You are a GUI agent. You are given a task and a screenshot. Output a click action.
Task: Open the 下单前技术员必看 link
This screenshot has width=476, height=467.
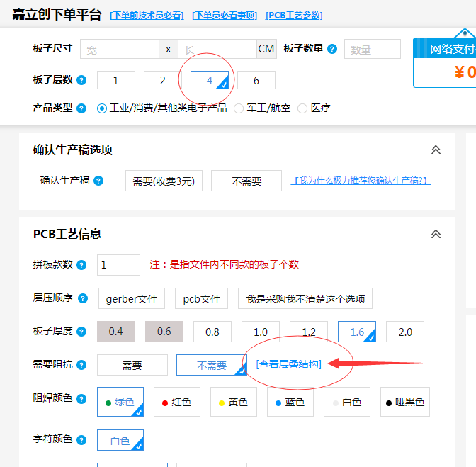pos(147,15)
